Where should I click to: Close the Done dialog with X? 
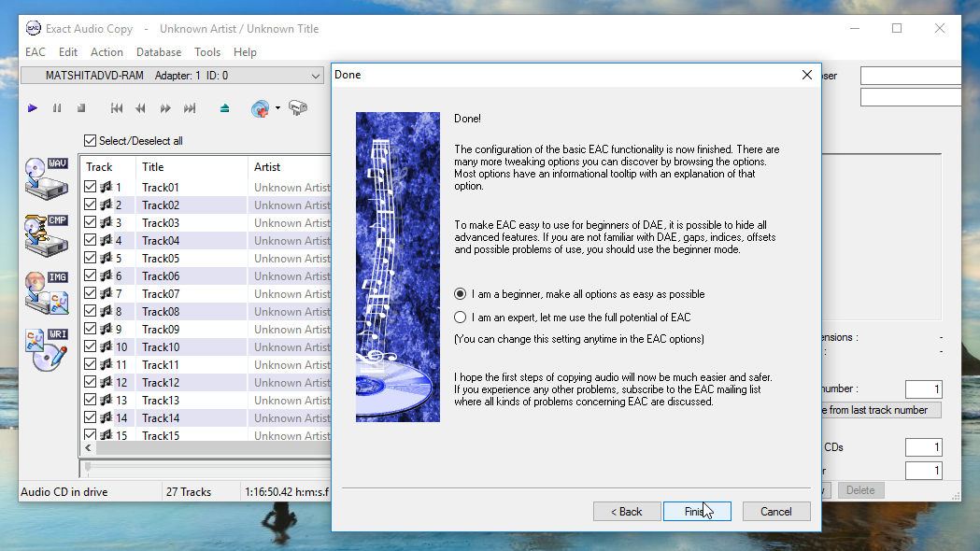[x=807, y=75]
